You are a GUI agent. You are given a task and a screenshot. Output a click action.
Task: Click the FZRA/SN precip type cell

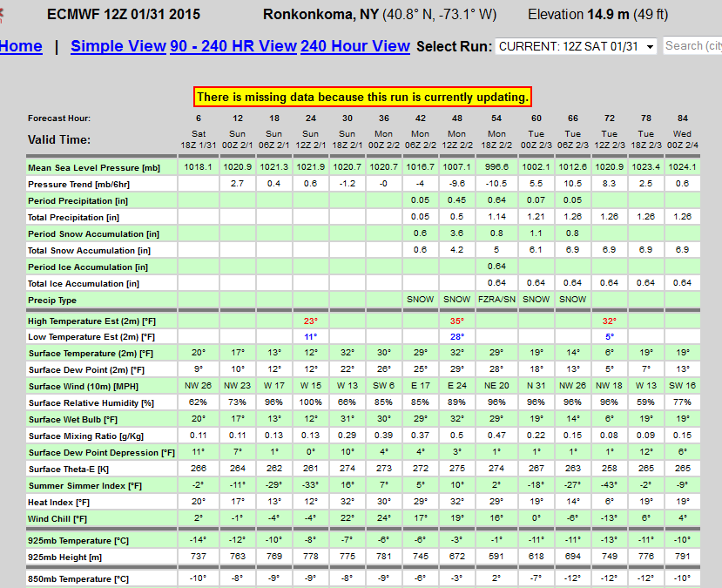tap(496, 300)
